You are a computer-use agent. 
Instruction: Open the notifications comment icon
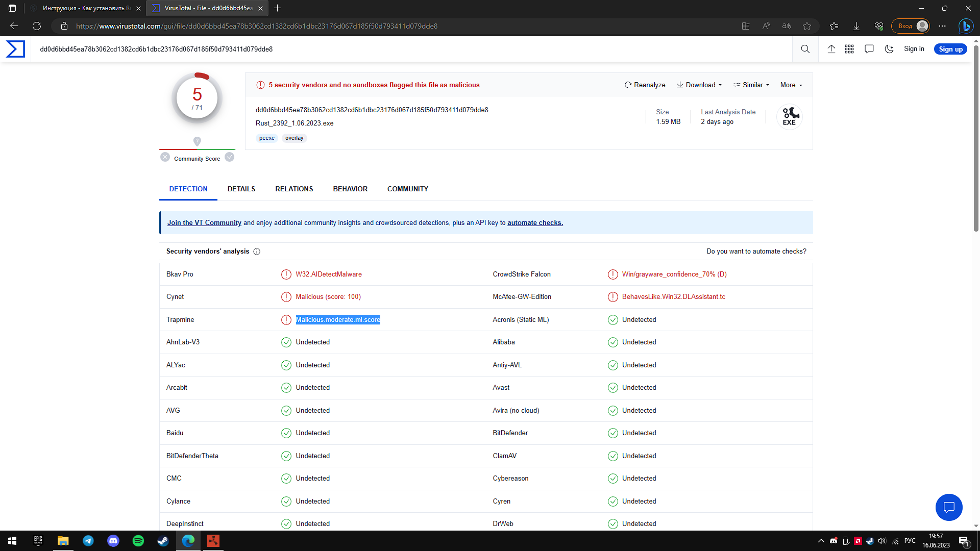click(x=869, y=49)
